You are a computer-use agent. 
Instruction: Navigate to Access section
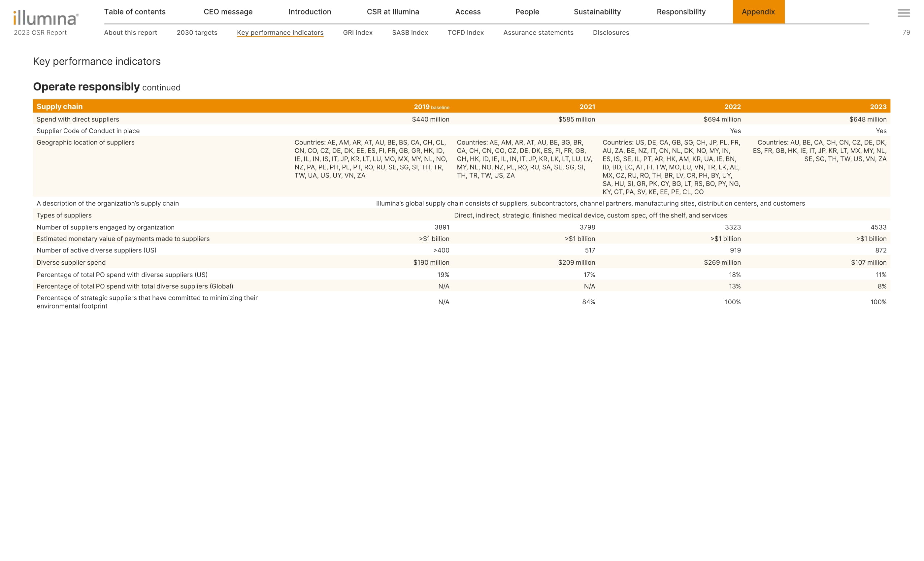(468, 12)
